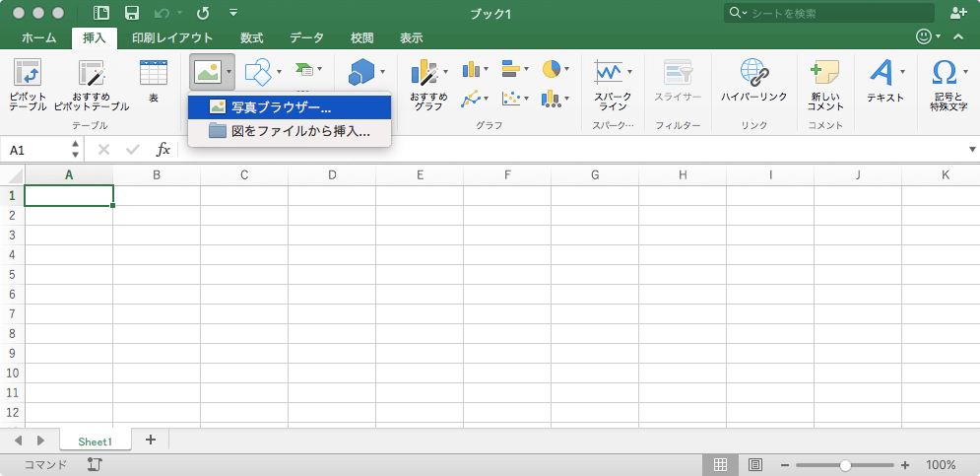This screenshot has width=980, height=476.
Task: Insert a horizontal bar chart
Action: point(510,69)
